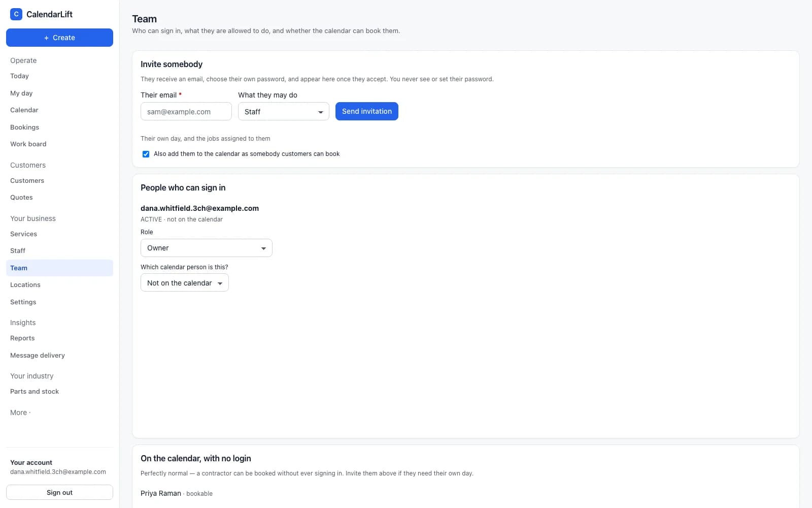
Task: Click the account email under Your account
Action: coord(58,472)
